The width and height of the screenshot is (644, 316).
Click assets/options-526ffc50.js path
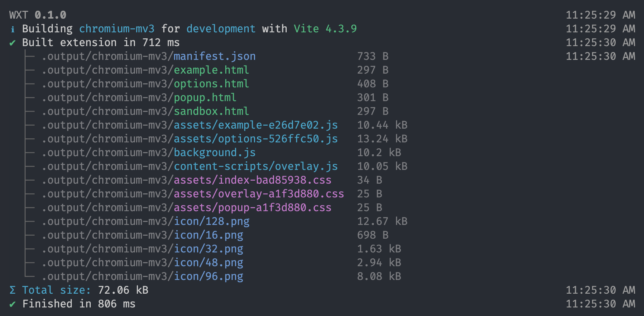click(190, 139)
